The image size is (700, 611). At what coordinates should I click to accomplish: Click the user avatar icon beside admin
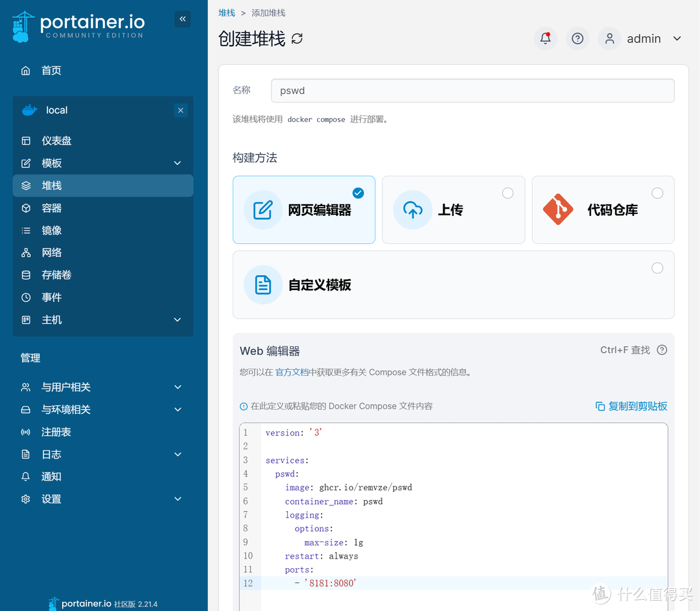(609, 38)
